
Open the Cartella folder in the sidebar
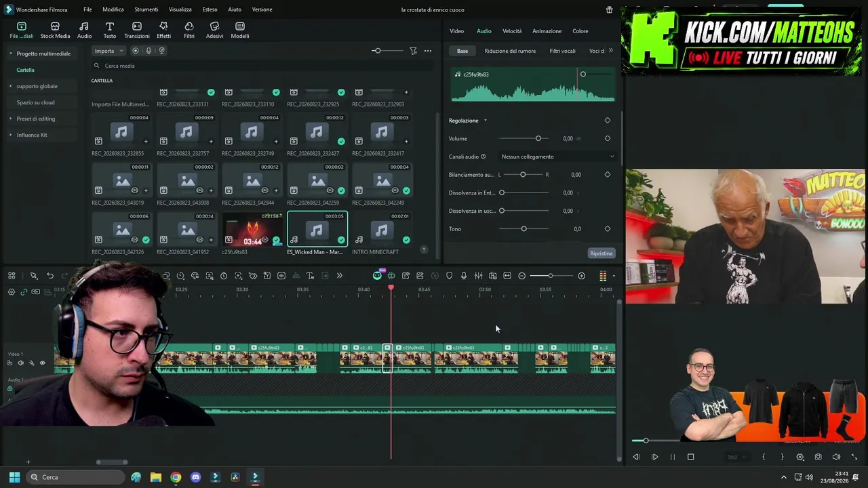(x=25, y=70)
